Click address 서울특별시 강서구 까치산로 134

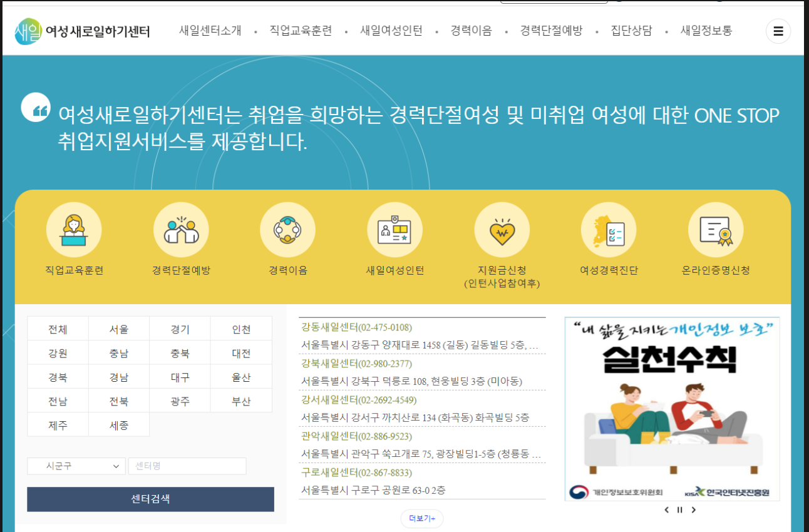click(x=415, y=417)
